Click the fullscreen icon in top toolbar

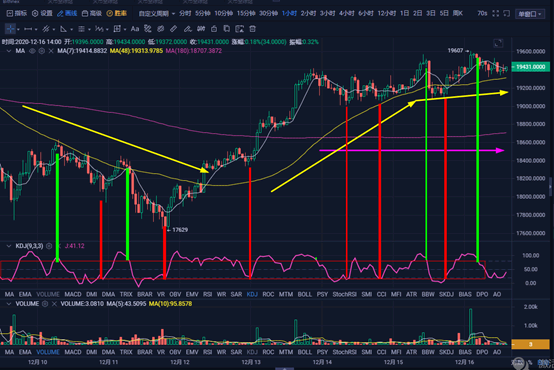(x=496, y=13)
